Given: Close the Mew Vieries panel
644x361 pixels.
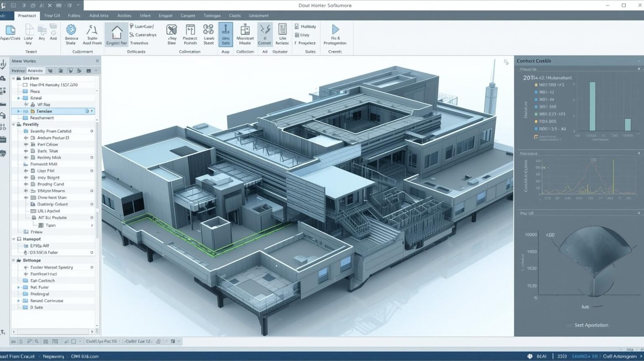Looking at the screenshot, I should click(x=97, y=60).
